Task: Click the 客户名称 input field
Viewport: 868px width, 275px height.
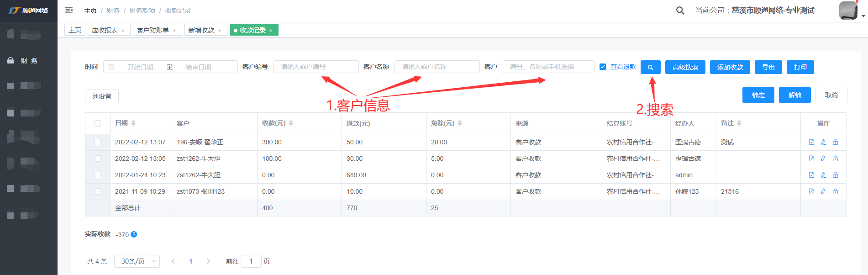Action: point(437,67)
